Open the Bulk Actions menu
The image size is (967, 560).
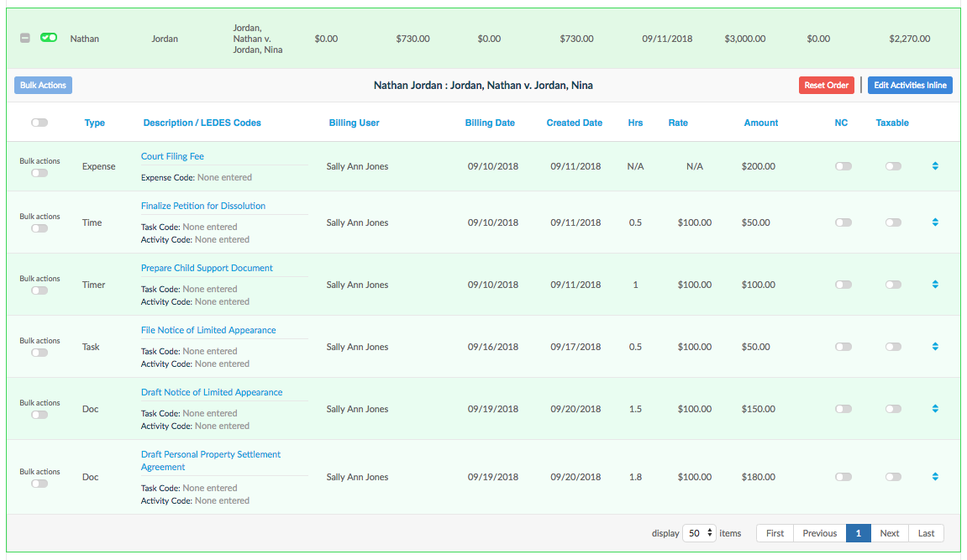coord(43,85)
